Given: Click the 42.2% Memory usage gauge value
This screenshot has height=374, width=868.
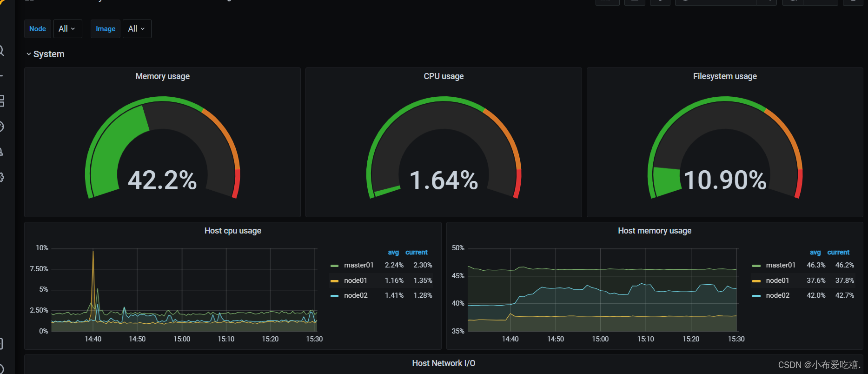Looking at the screenshot, I should [162, 180].
